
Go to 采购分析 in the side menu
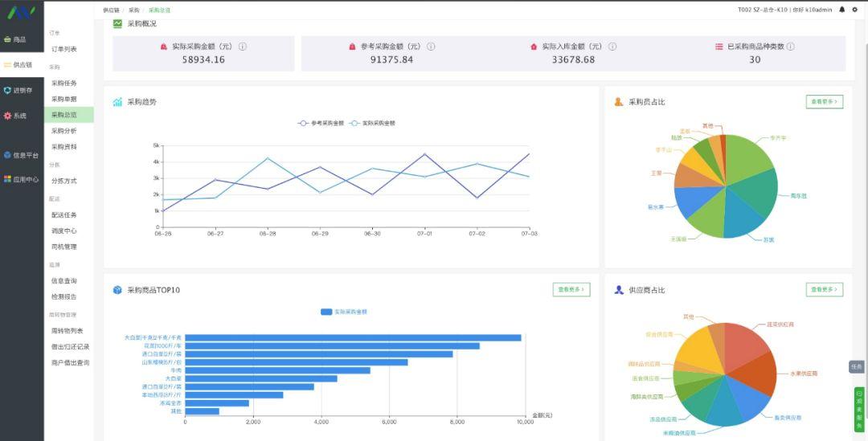pos(64,131)
